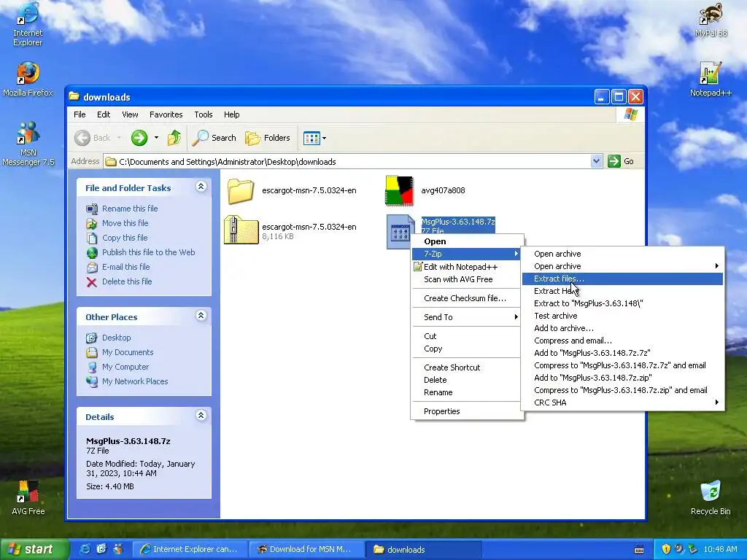Choose Add to archive...
The width and height of the screenshot is (747, 560).
[x=622, y=328]
